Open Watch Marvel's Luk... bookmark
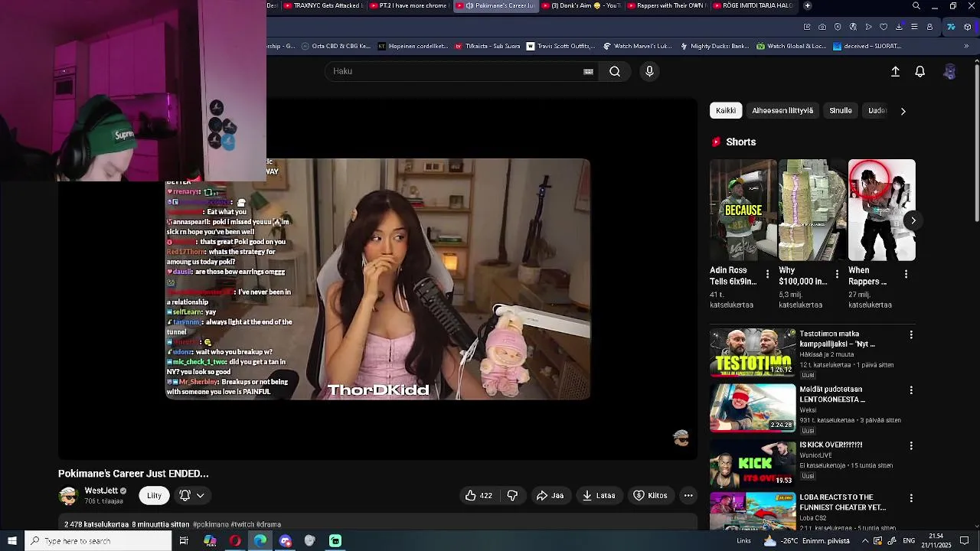Viewport: 980px width, 551px height. (637, 46)
